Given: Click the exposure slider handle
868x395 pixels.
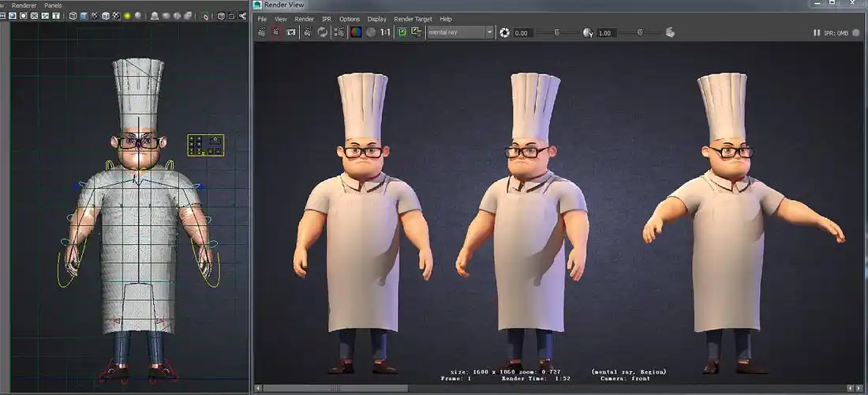Looking at the screenshot, I should [x=557, y=32].
